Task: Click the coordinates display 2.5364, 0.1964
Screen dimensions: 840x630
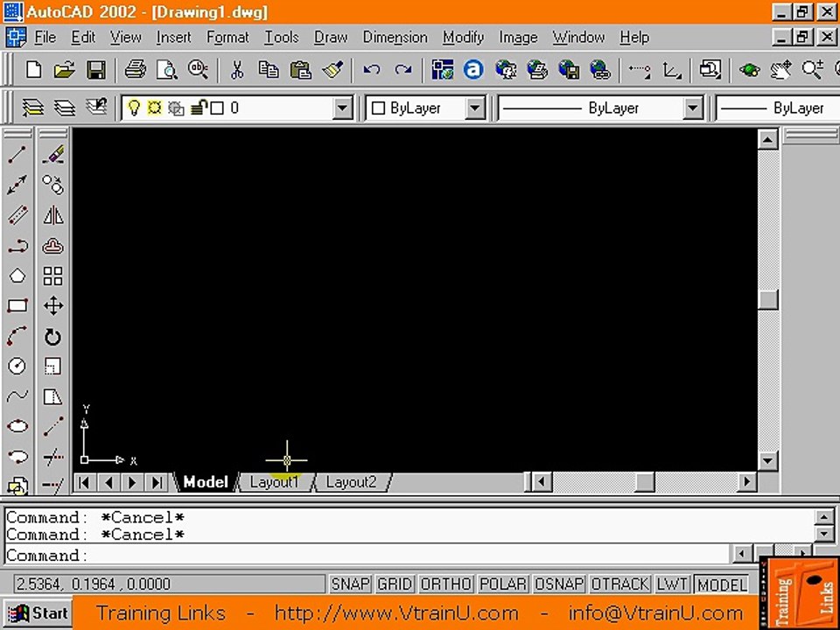Action: [x=169, y=584]
